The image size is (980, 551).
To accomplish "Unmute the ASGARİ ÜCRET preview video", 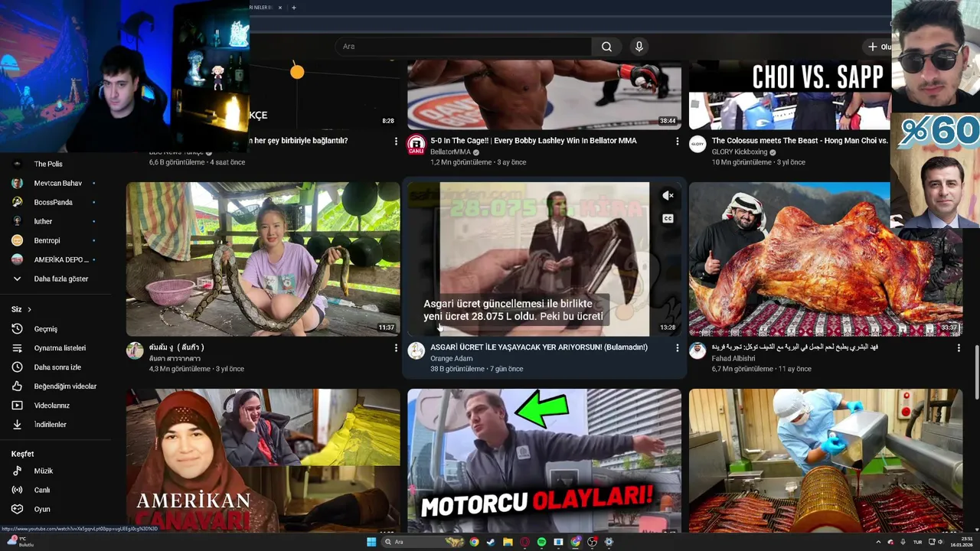I will point(668,196).
